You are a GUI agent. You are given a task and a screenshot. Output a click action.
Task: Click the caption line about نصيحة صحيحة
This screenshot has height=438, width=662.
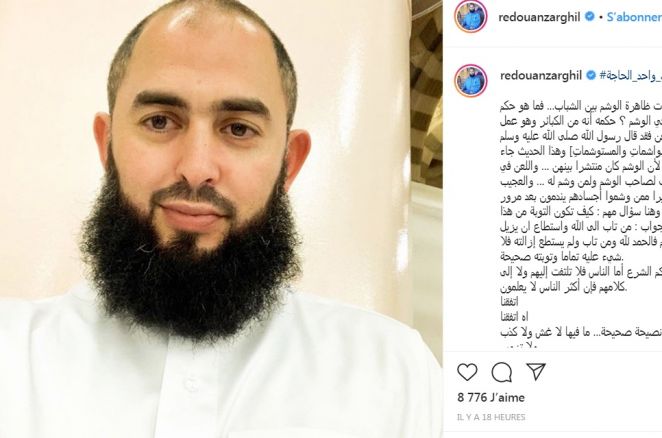point(581,332)
